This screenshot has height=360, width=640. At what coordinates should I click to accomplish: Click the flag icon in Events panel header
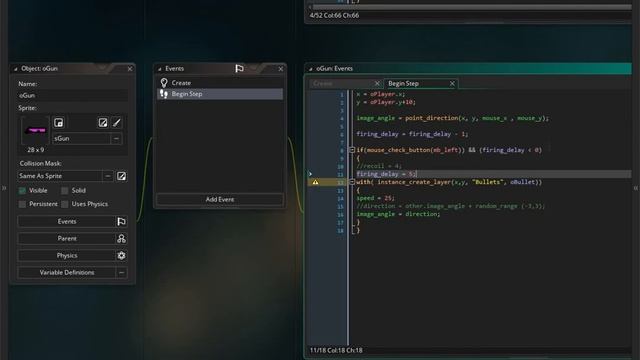coord(239,69)
